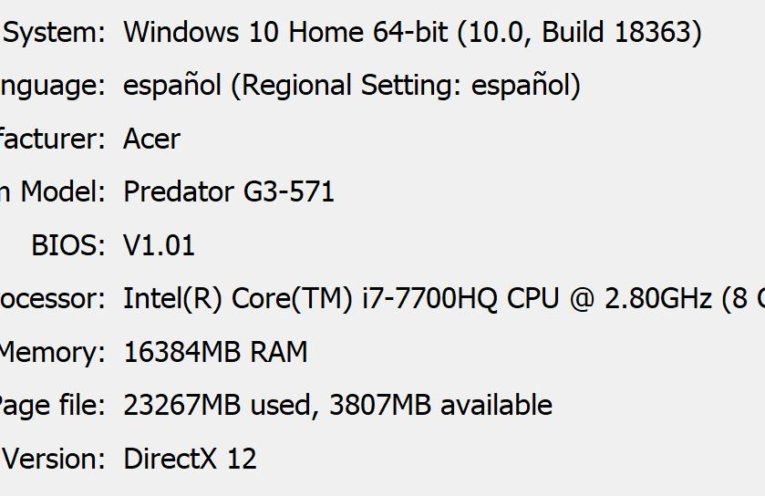765x496 pixels.
Task: Click the System label at top
Action: [54, 34]
